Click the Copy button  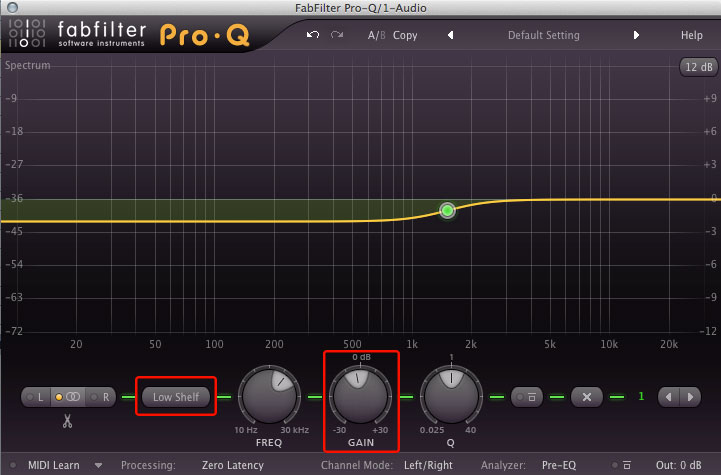click(405, 35)
